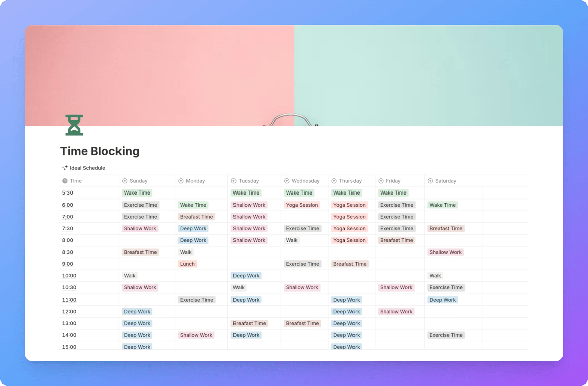
Task: Click Monday's Wake Time tag at 6:00
Action: (193, 205)
